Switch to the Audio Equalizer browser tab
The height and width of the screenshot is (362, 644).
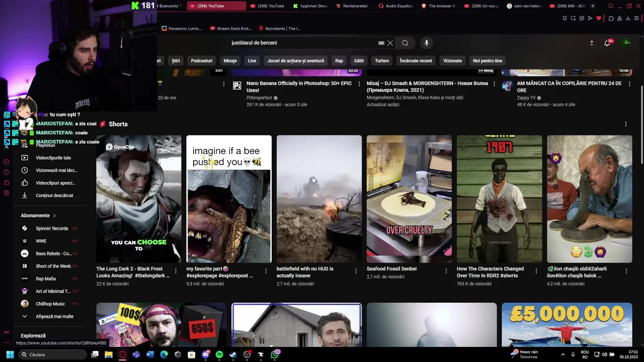[396, 6]
